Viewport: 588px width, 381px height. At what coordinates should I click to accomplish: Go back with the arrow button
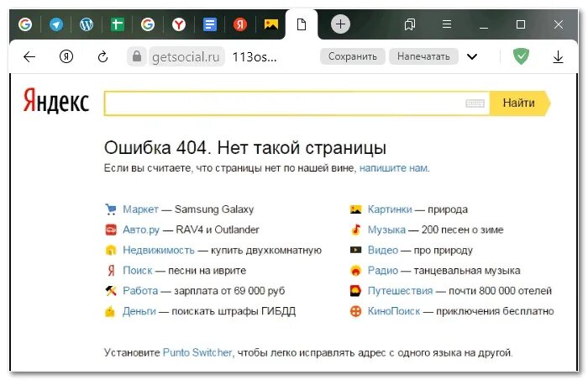click(29, 56)
